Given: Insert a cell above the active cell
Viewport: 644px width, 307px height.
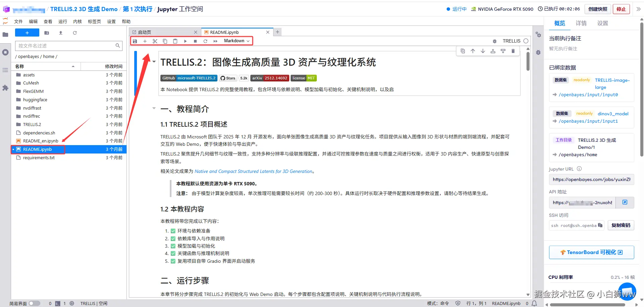Looking at the screenshot, I should (493, 51).
